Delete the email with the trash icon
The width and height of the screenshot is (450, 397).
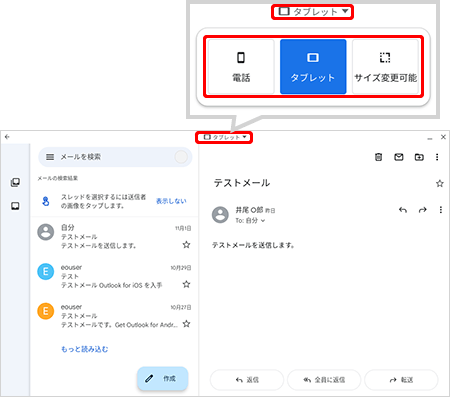pyautogui.click(x=378, y=157)
